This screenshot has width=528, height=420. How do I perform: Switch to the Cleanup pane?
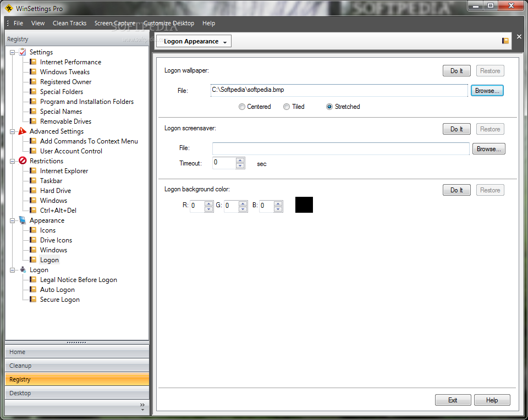[x=77, y=366]
